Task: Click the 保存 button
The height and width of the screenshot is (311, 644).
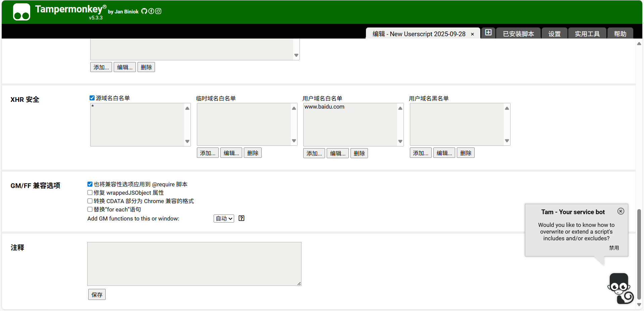Action: tap(97, 295)
